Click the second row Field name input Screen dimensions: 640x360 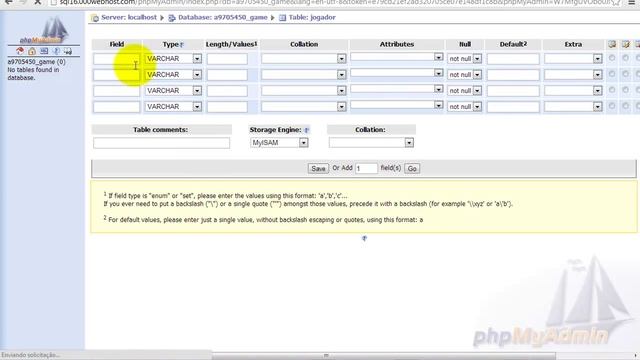[116, 75]
